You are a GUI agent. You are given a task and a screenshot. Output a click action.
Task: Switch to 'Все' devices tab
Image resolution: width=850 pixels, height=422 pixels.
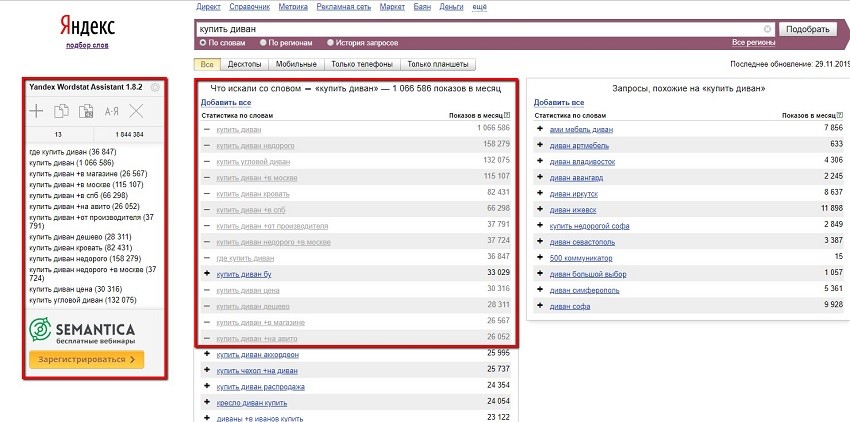[207, 65]
